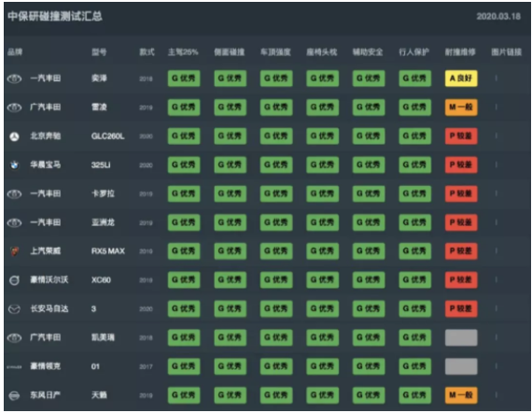Image resolution: width=532 pixels, height=413 pixels.
Task: Open image link for 325Li row
Action: tap(496, 164)
